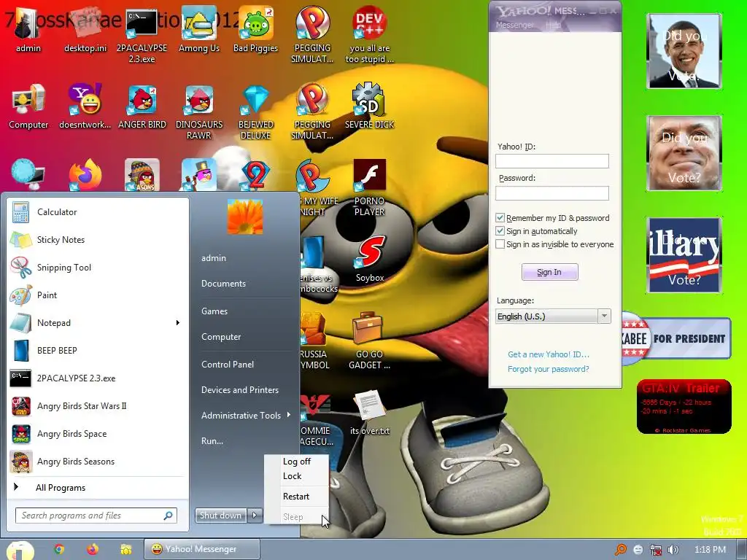Viewport: 747px width, 560px height.
Task: Open Sticky Notes from the Start menu
Action: pyautogui.click(x=97, y=239)
